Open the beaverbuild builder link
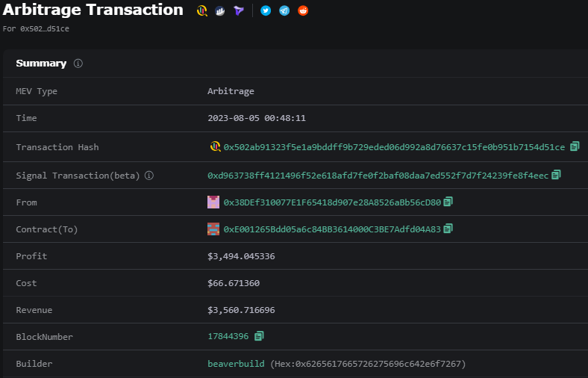 236,364
